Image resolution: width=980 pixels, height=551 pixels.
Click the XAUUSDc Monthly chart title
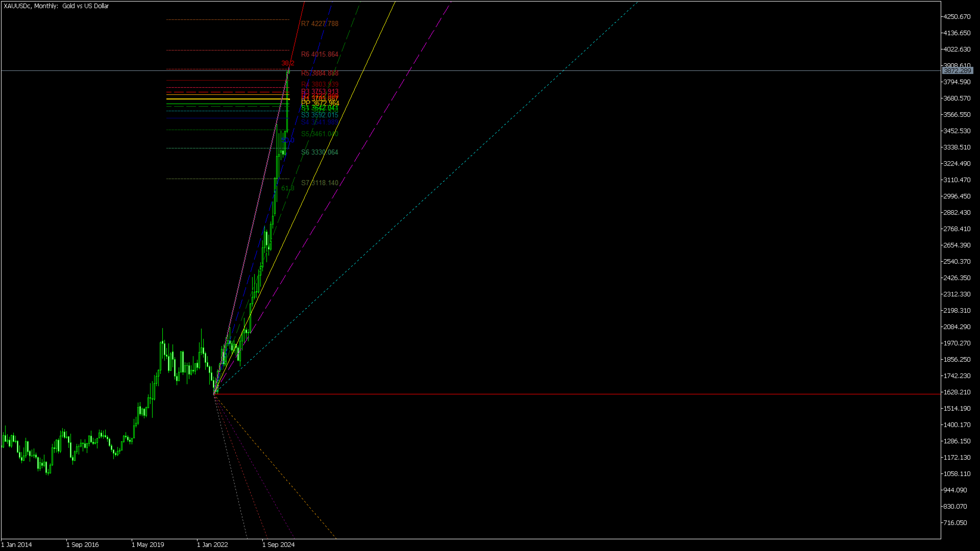(56, 6)
